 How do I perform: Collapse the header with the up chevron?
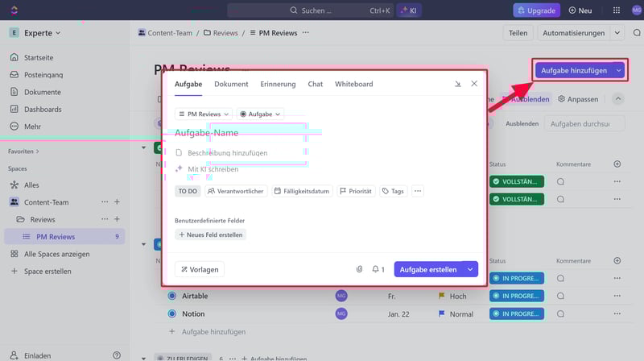618,98
